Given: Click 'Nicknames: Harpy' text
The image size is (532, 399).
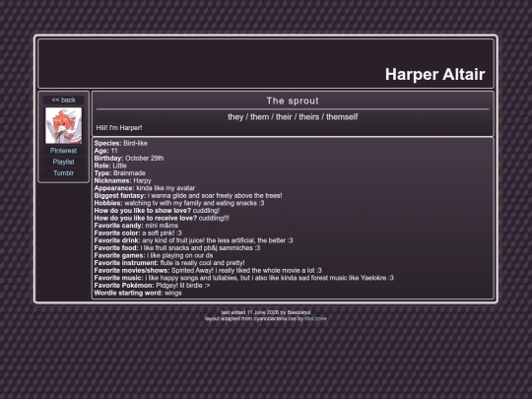Looking at the screenshot, I should coord(122,180).
